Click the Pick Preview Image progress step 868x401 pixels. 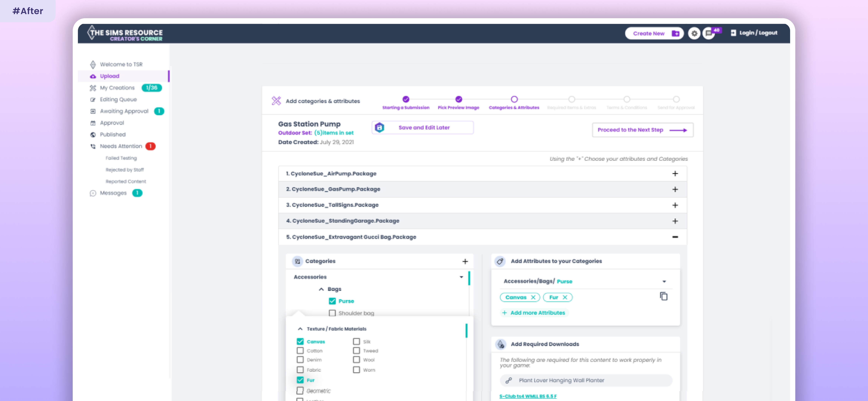coord(458,100)
